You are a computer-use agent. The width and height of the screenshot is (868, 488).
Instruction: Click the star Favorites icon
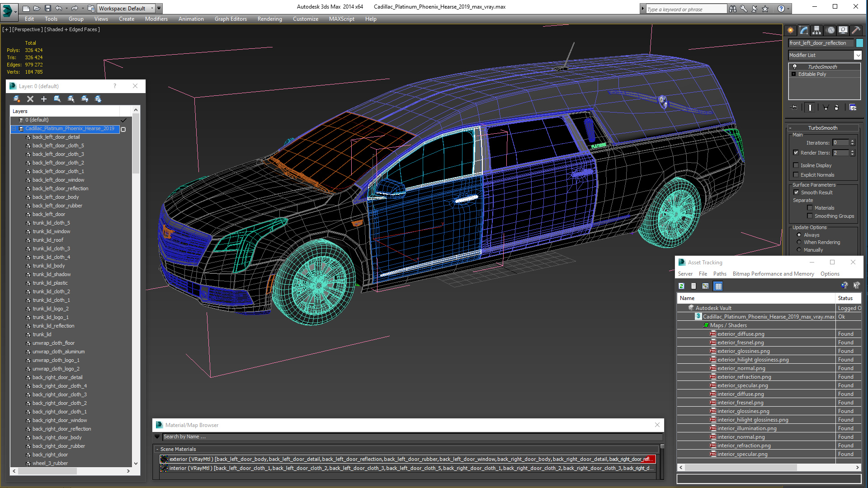(765, 9)
